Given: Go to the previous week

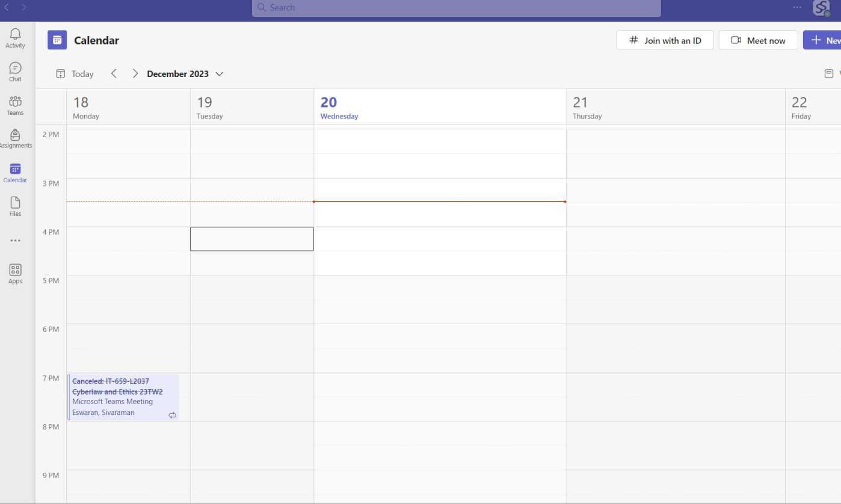Looking at the screenshot, I should click(114, 73).
